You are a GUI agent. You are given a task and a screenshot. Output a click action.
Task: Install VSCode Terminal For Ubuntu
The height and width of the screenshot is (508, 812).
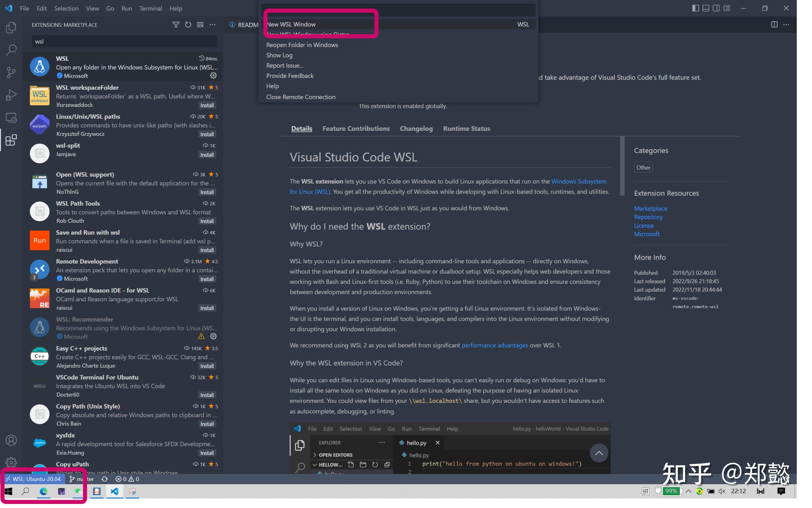(207, 395)
